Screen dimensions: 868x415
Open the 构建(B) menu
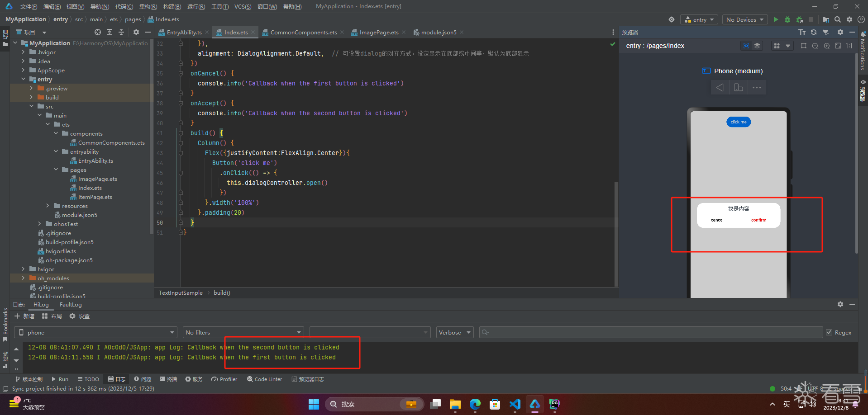172,6
